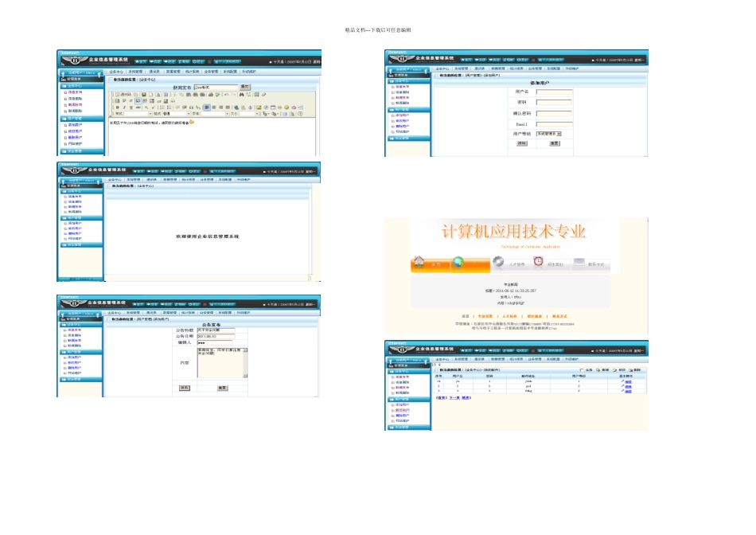Click the 重置 button in the 添加用户 form

555,143
